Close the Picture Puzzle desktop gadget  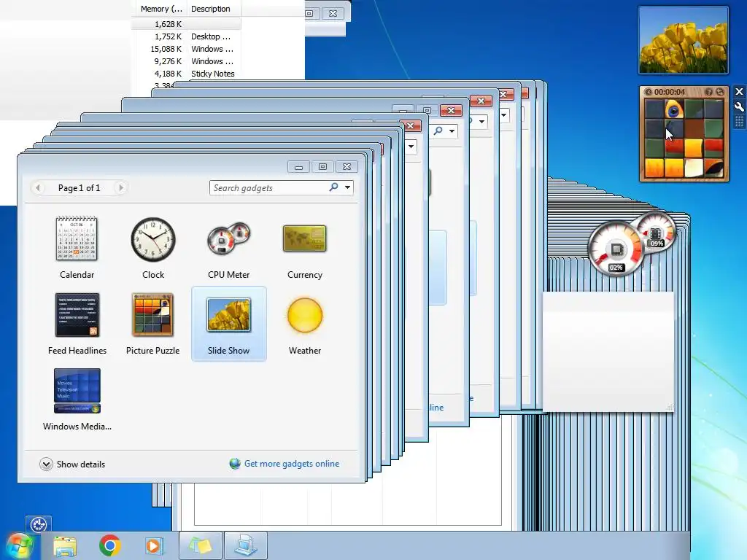click(739, 91)
